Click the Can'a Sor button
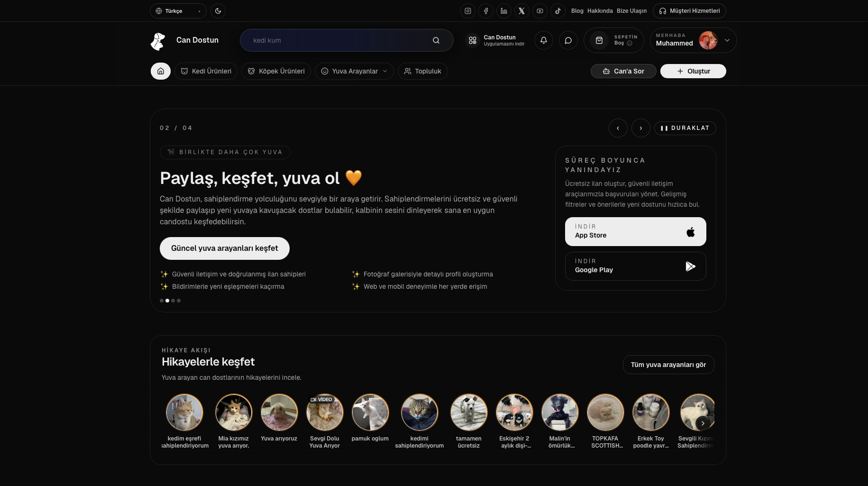 tap(623, 71)
